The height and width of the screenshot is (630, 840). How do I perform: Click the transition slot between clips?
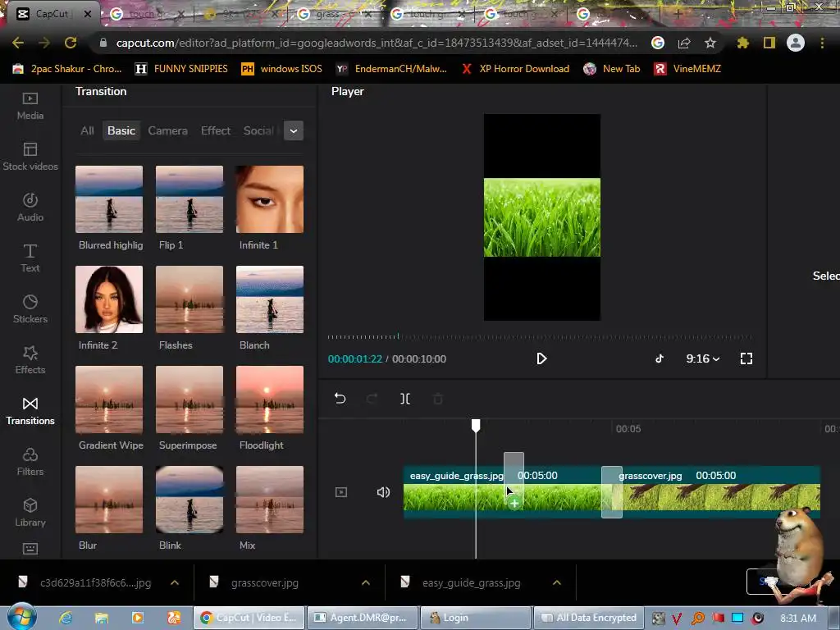pos(612,492)
